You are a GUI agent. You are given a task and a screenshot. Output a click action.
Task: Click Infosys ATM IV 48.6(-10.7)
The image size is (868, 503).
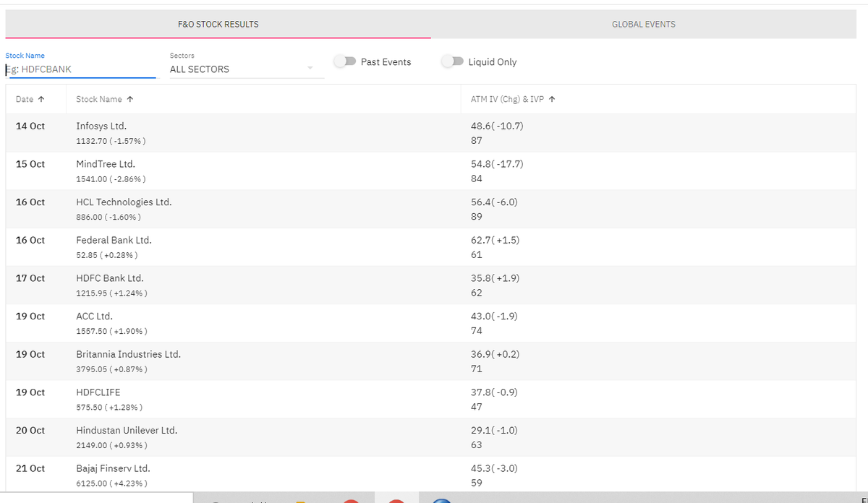pyautogui.click(x=497, y=126)
